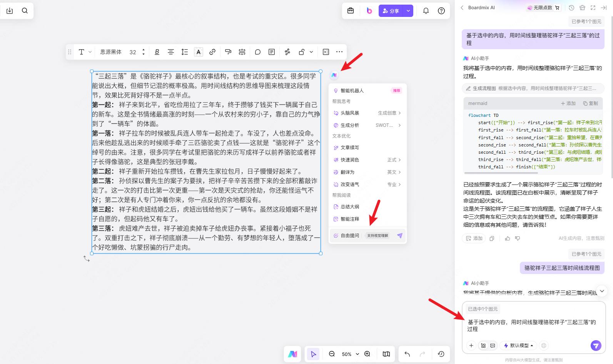
Task: Click the insert link icon
Action: (x=212, y=52)
